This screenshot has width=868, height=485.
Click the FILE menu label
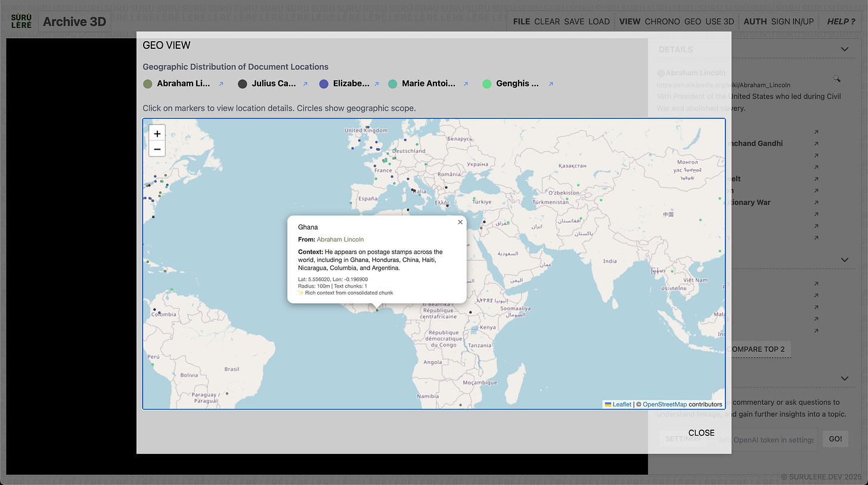[x=522, y=21]
